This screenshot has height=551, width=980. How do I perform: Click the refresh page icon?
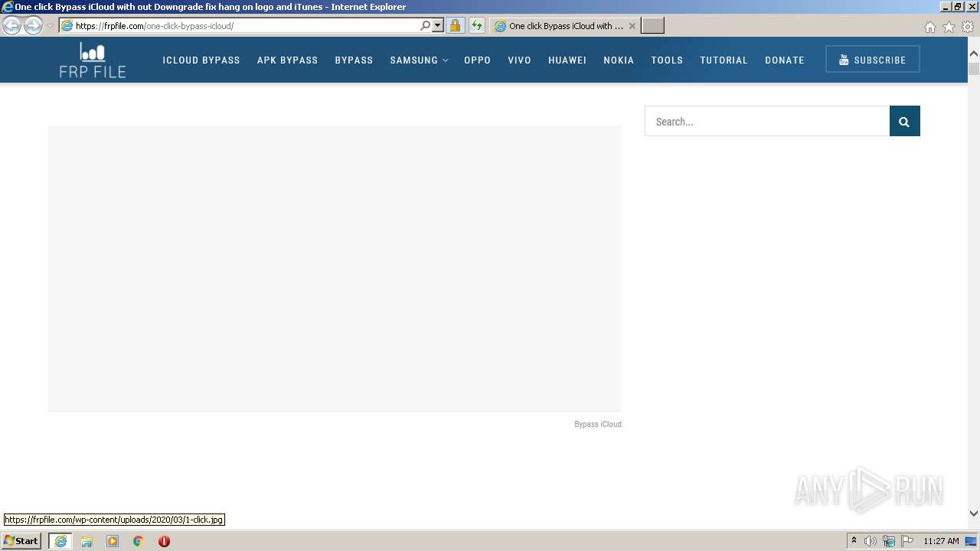[477, 25]
